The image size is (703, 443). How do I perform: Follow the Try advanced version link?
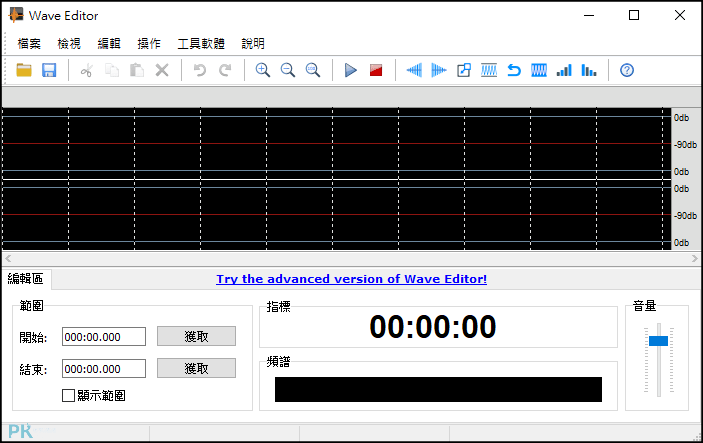352,279
